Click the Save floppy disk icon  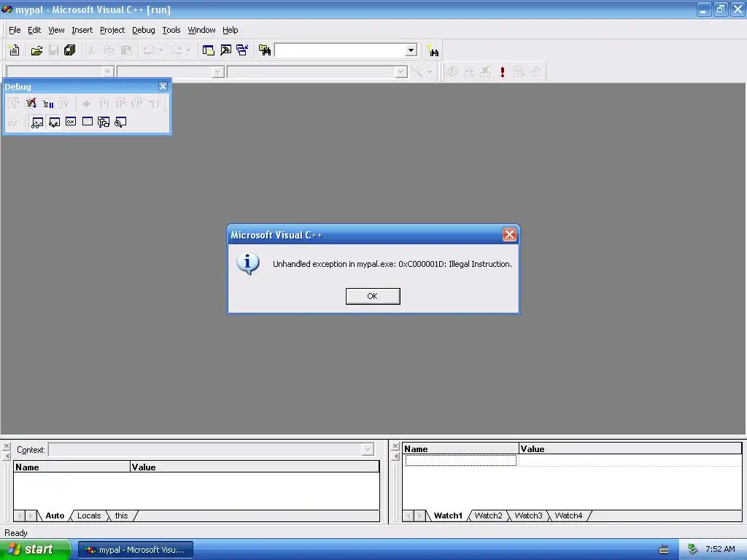click(x=54, y=50)
